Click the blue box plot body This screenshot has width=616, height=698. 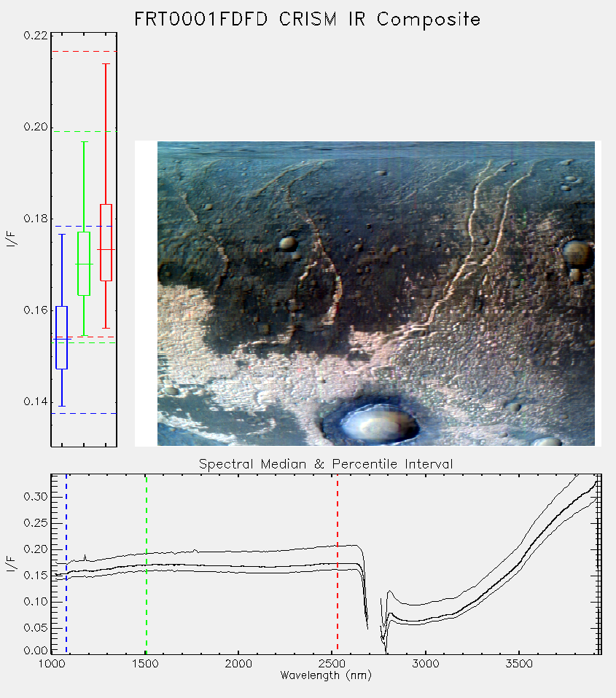click(61, 337)
